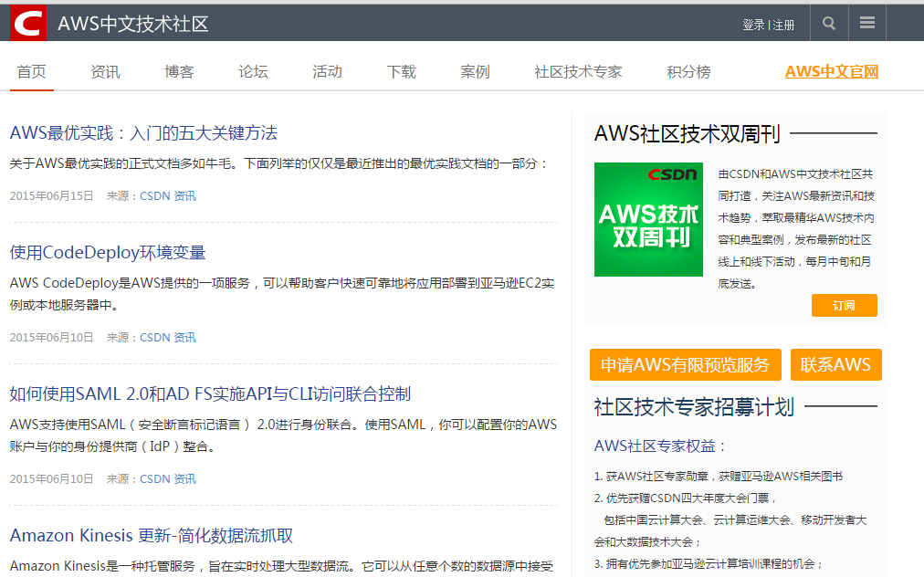Switch to the 活动 tab
Viewport: 924px width, 577px height.
(x=327, y=72)
